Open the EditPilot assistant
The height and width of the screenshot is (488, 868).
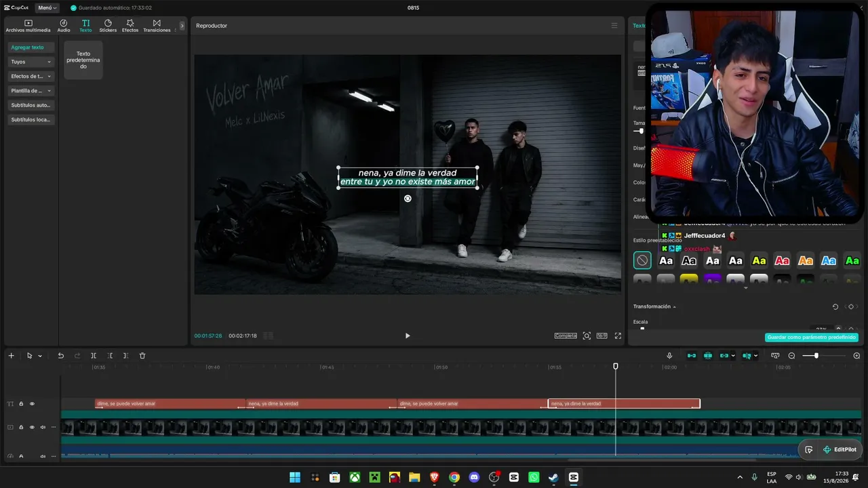pos(840,449)
